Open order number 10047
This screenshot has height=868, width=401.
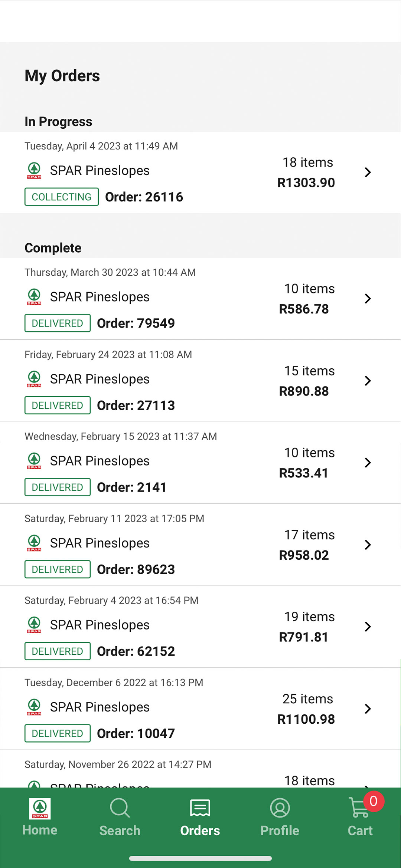point(136,733)
